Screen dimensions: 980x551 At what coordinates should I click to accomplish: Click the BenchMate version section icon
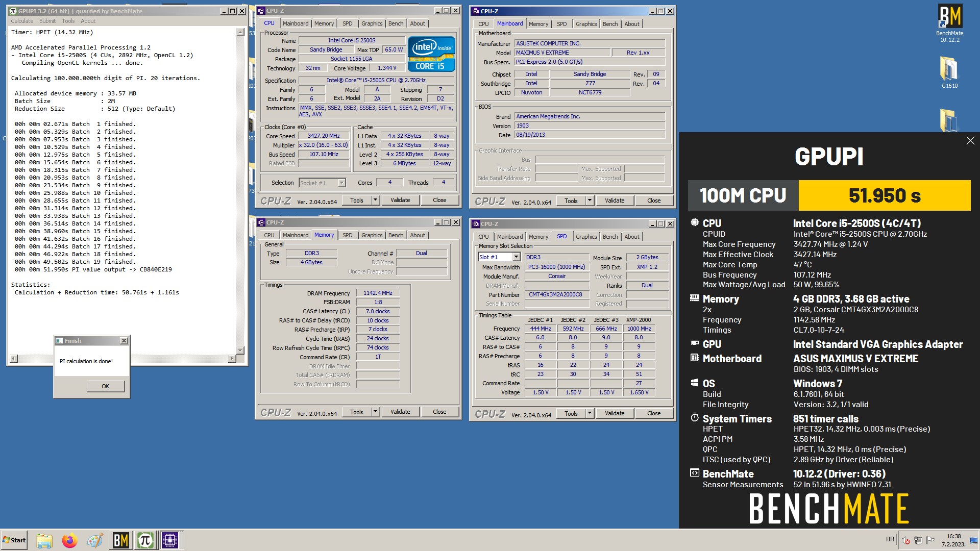point(695,473)
